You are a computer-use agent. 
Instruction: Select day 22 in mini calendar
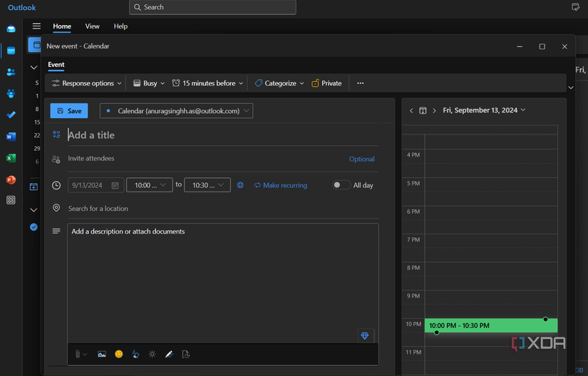coord(37,135)
